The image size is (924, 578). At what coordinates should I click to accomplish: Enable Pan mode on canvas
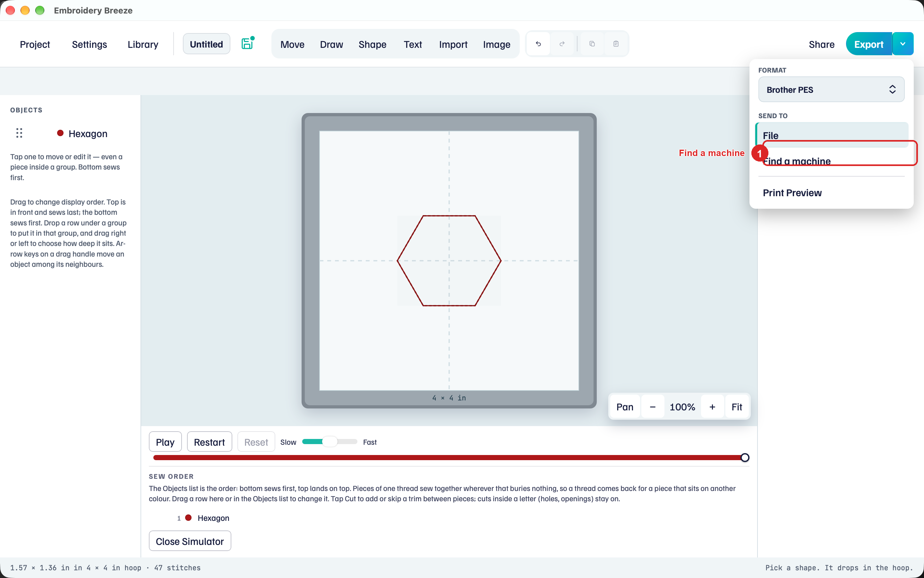625,407
